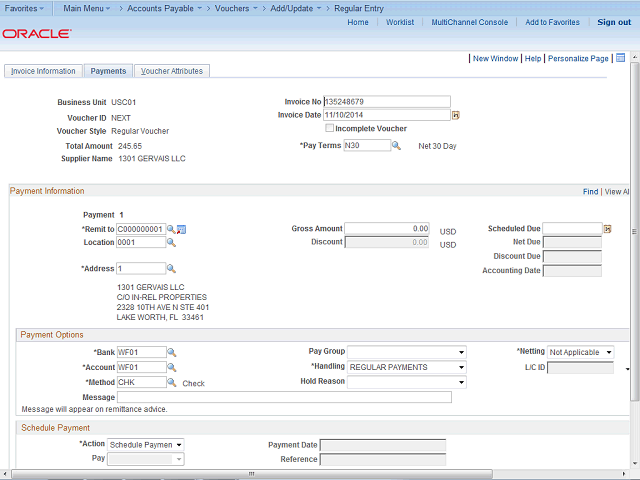Expand the Handling dropdown
The image size is (640, 480).
tap(407, 367)
